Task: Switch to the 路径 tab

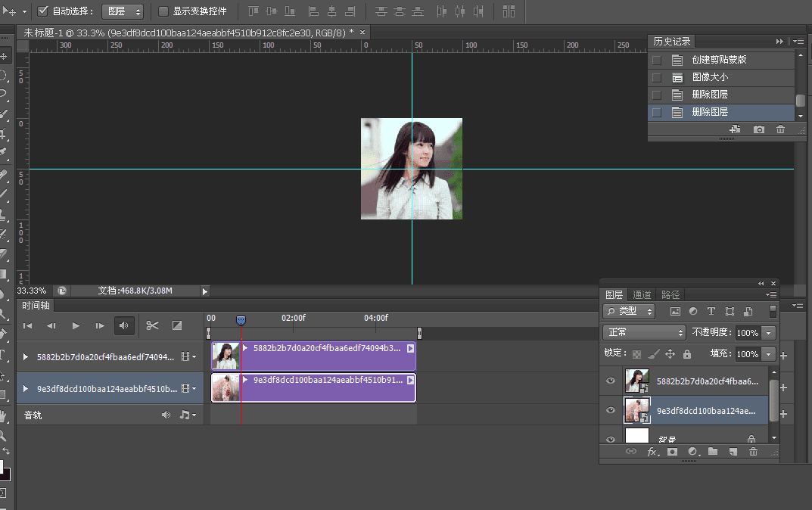Action: tap(670, 294)
